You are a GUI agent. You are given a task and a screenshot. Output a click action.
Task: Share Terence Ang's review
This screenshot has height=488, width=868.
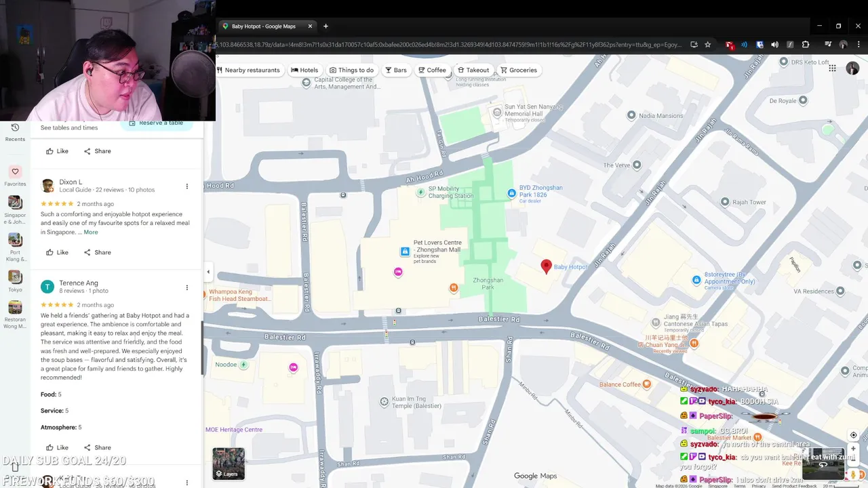(x=97, y=447)
